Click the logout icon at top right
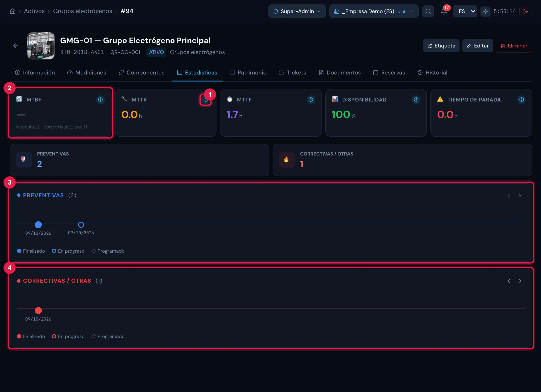 pyautogui.click(x=526, y=11)
